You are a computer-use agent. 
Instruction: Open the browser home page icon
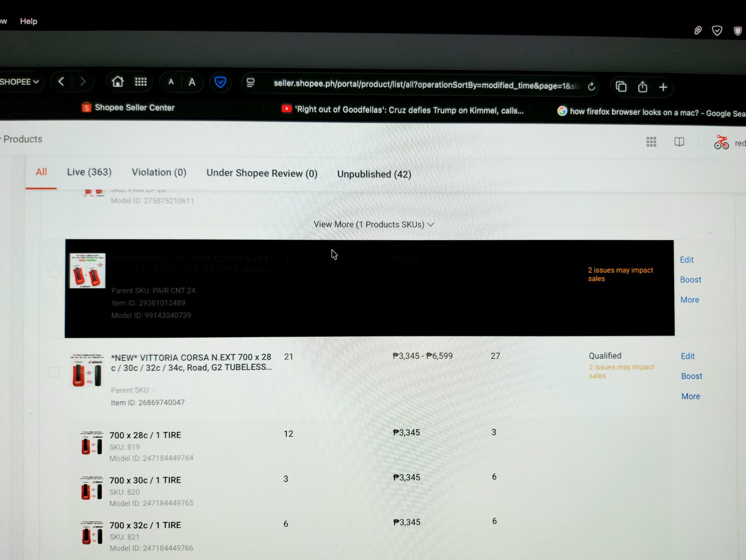(118, 82)
